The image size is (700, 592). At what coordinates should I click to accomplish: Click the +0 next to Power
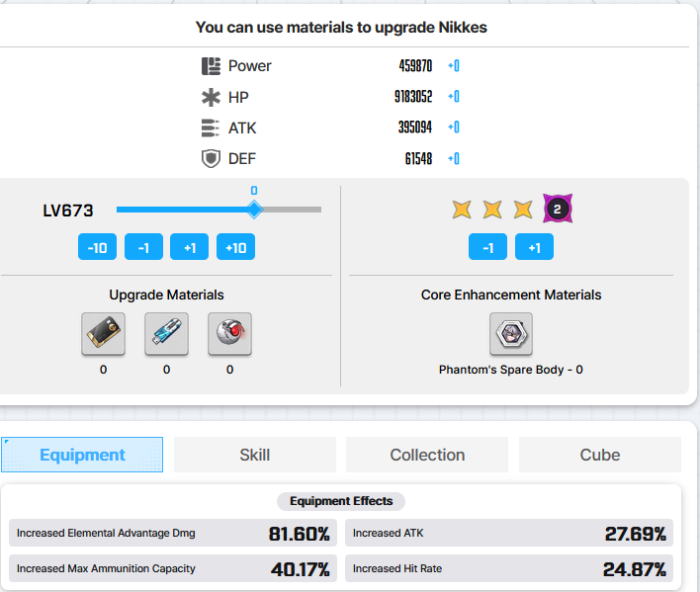454,66
